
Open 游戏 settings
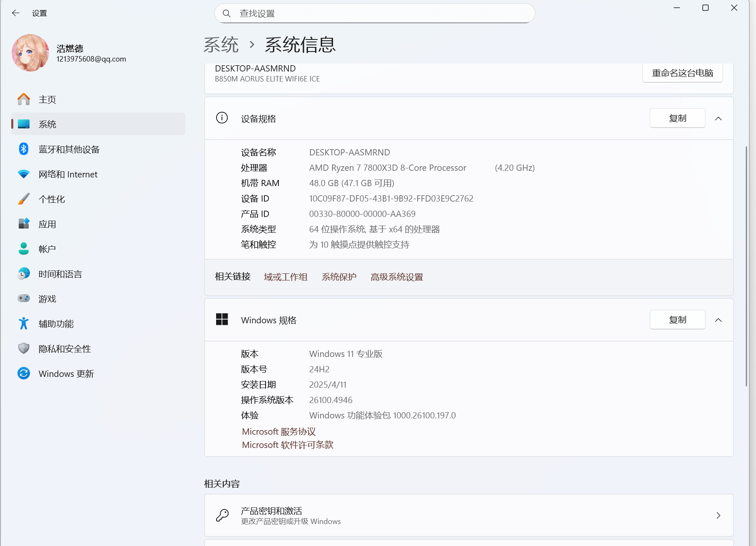(99, 299)
